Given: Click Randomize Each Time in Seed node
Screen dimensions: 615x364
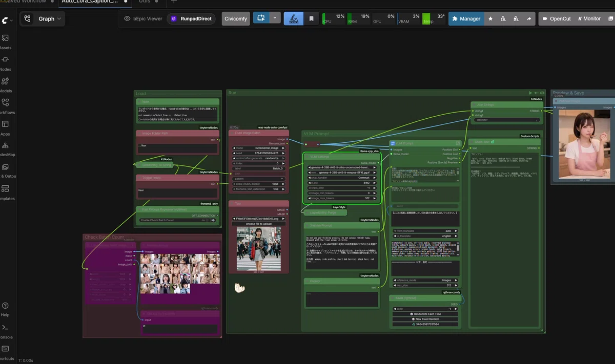Looking at the screenshot, I should click(425, 314).
